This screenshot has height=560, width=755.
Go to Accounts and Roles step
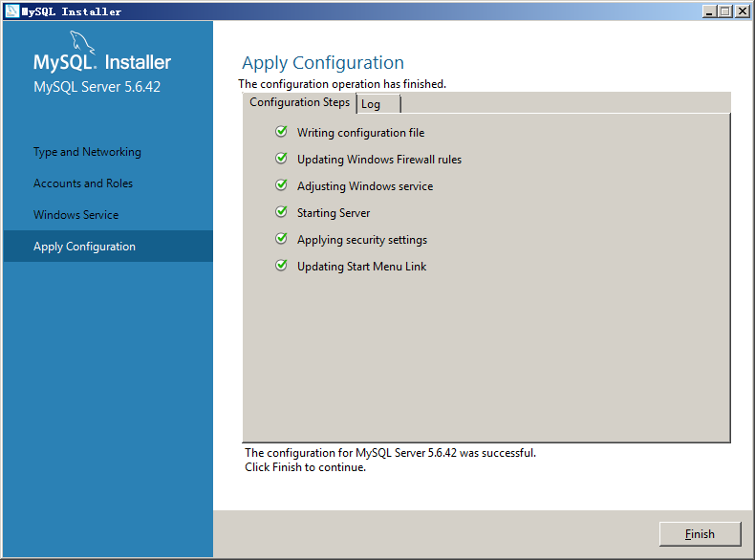pos(83,183)
